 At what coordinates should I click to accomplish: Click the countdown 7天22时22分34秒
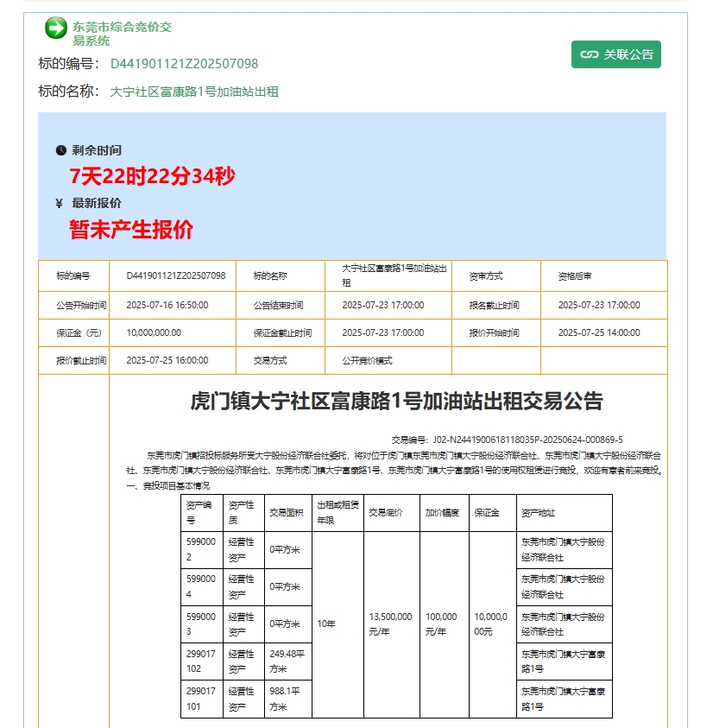(x=152, y=176)
